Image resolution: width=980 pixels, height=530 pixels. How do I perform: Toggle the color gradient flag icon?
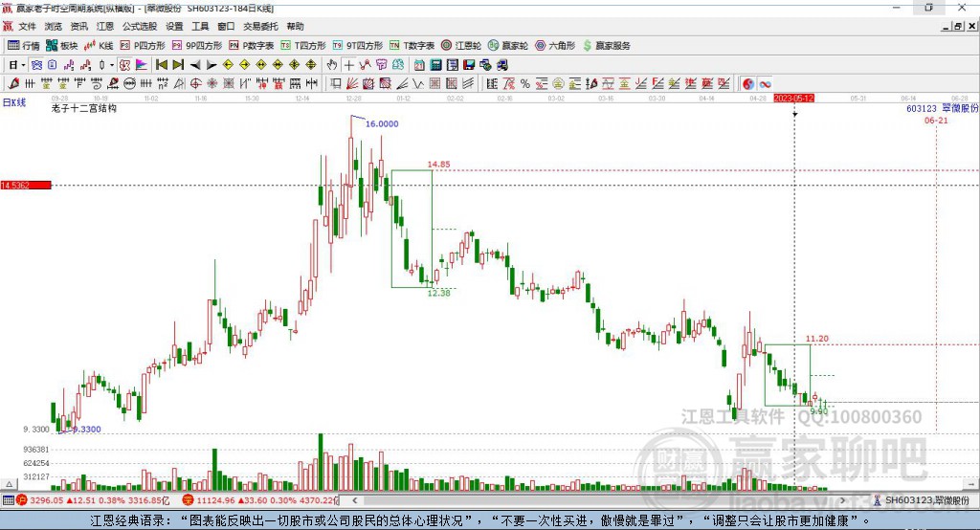pyautogui.click(x=142, y=65)
